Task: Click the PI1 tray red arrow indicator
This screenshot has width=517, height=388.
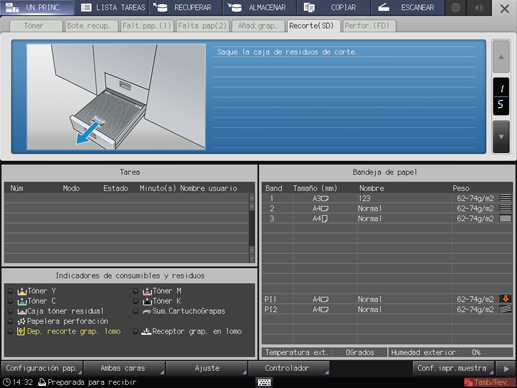Action: pos(506,299)
